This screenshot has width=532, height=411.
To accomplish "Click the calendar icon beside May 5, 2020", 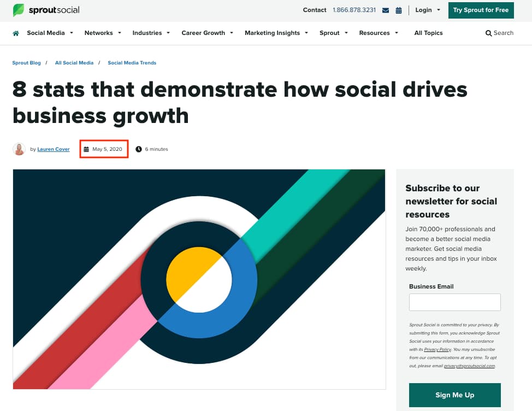I will (86, 149).
